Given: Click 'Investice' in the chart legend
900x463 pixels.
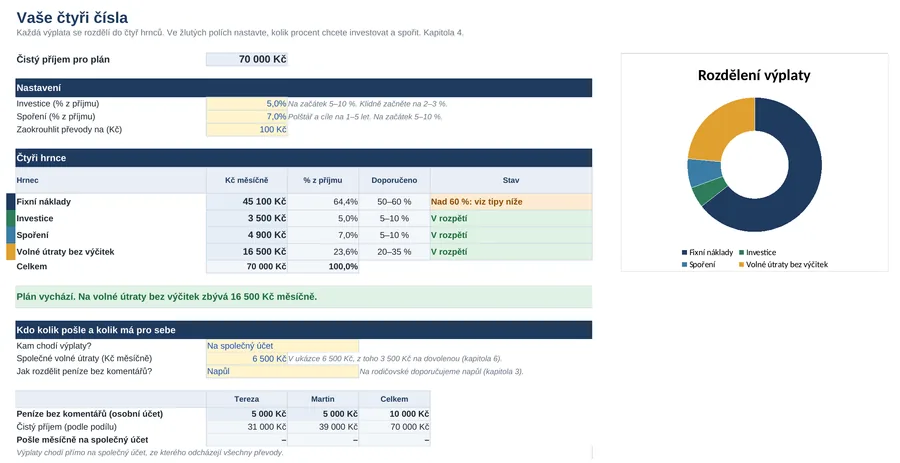Looking at the screenshot, I should point(758,252).
